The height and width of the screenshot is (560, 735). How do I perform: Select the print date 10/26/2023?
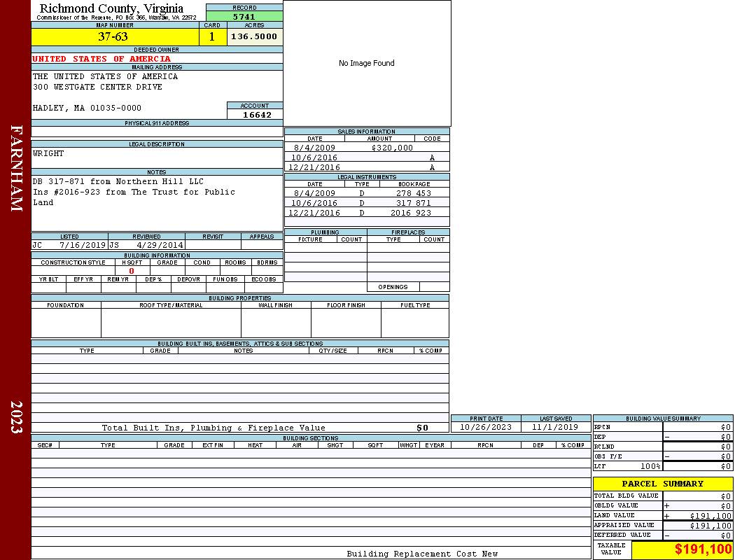[x=485, y=427]
